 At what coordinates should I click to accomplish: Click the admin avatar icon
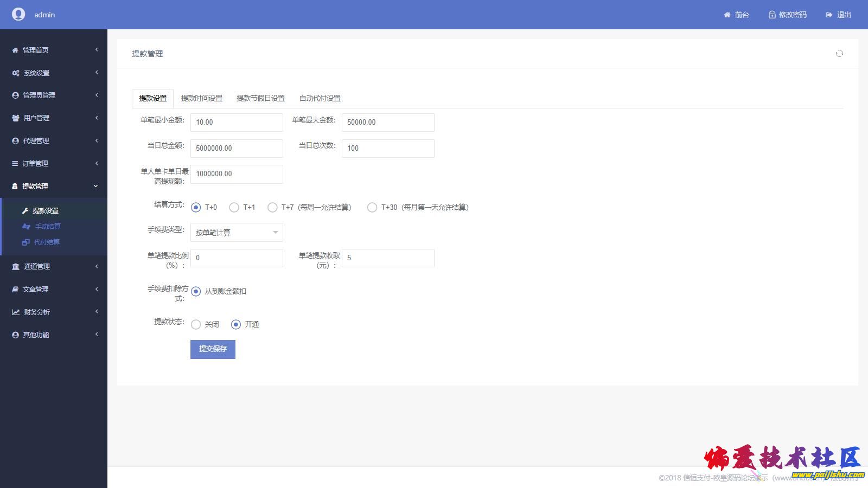18,15
